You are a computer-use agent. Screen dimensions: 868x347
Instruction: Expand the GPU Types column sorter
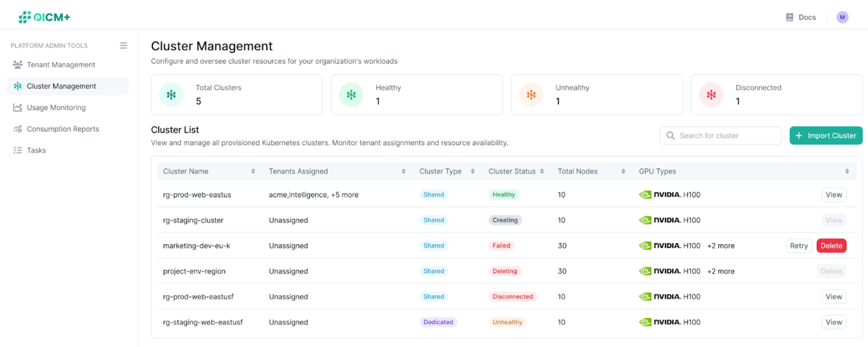click(846, 171)
